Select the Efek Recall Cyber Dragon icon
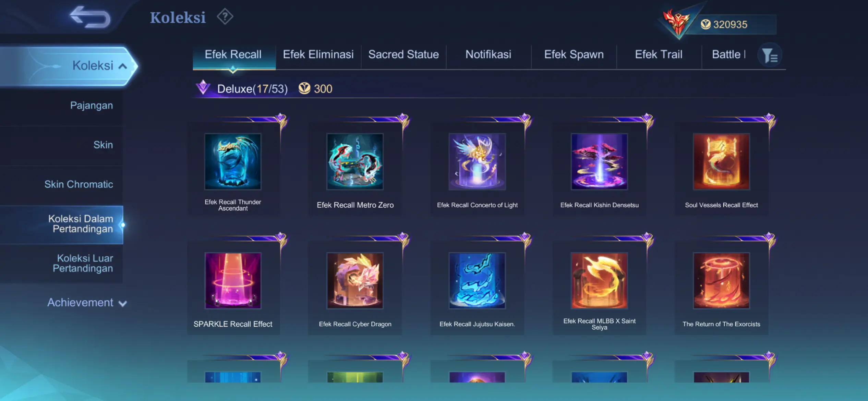This screenshot has width=868, height=401. pos(355,280)
